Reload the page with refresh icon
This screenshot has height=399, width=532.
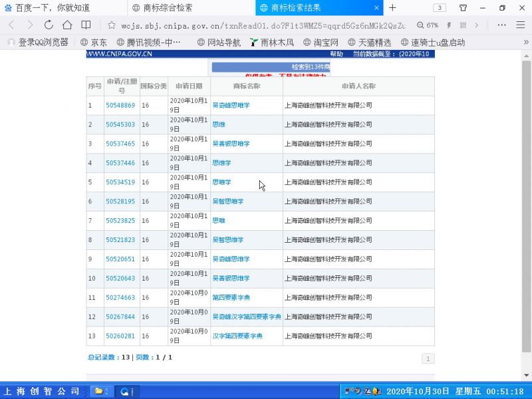49,25
